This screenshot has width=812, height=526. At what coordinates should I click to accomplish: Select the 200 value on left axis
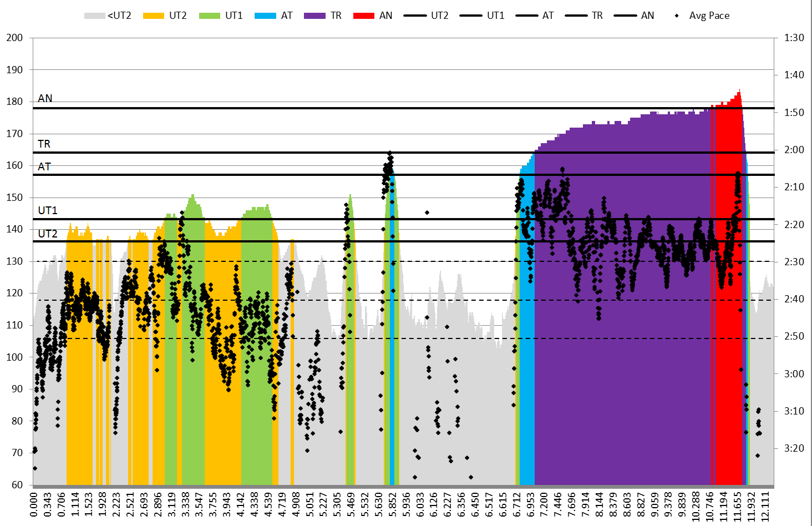tap(15, 38)
